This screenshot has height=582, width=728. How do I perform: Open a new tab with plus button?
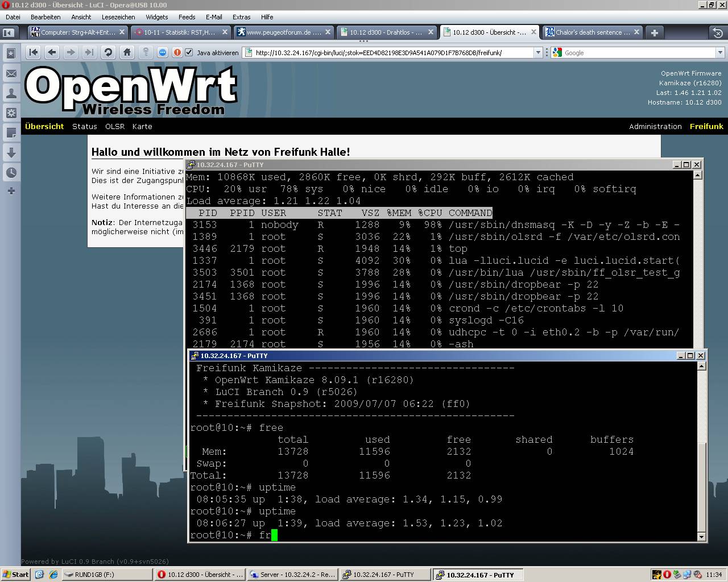pyautogui.click(x=654, y=32)
